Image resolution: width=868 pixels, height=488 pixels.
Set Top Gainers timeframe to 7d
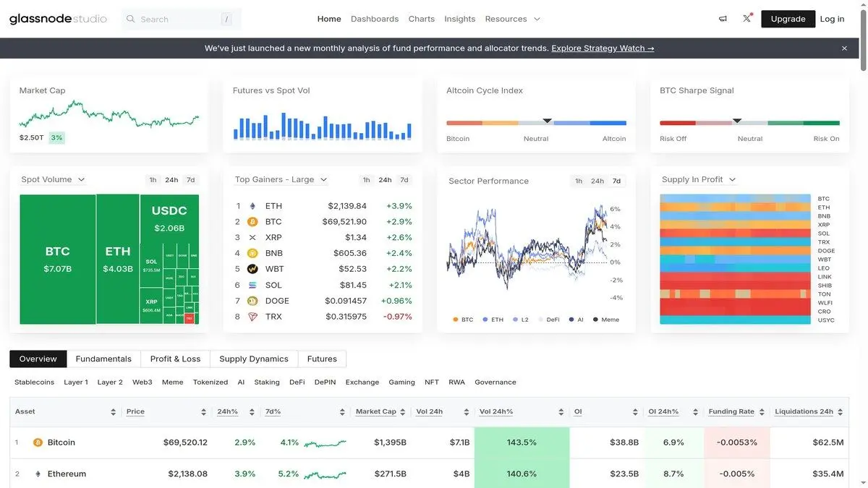point(404,180)
